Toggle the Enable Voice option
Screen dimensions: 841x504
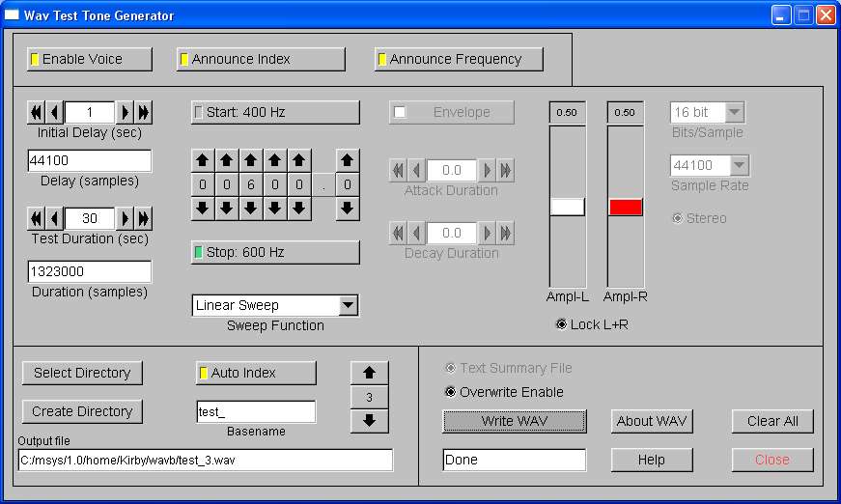(x=90, y=59)
